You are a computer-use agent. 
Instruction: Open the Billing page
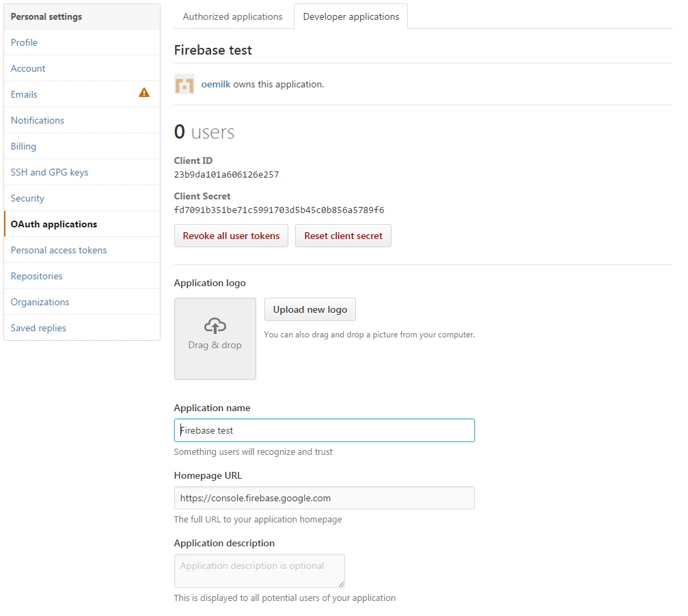pos(81,146)
